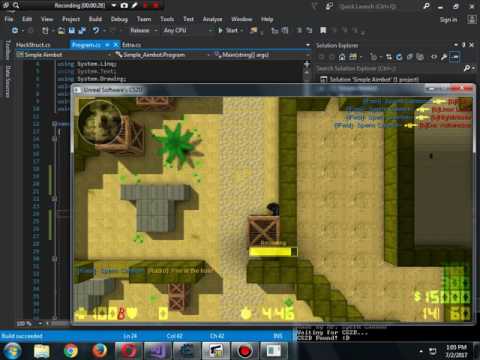Click the Sign in link
This screenshot has width=480, height=360.
point(448,19)
